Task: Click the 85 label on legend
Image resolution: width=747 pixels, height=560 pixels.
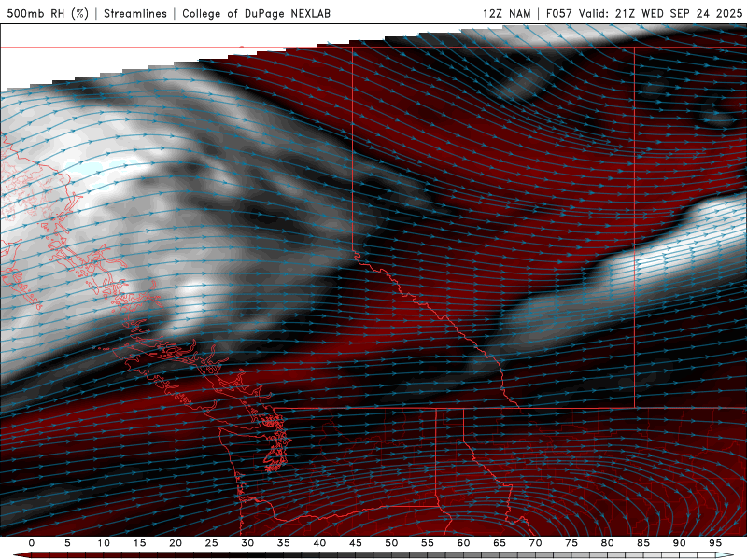Action: pos(643,543)
